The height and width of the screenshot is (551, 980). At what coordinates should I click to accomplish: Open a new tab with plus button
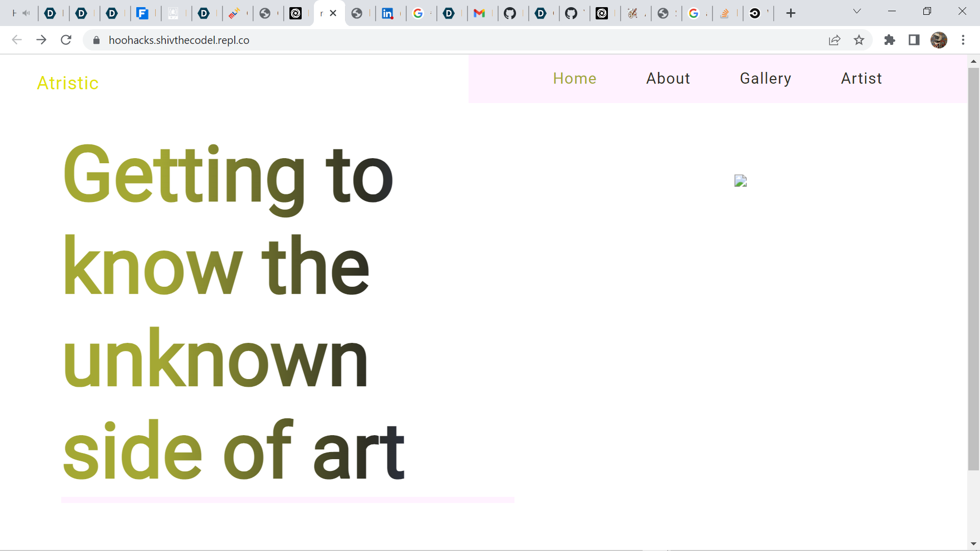pyautogui.click(x=791, y=13)
